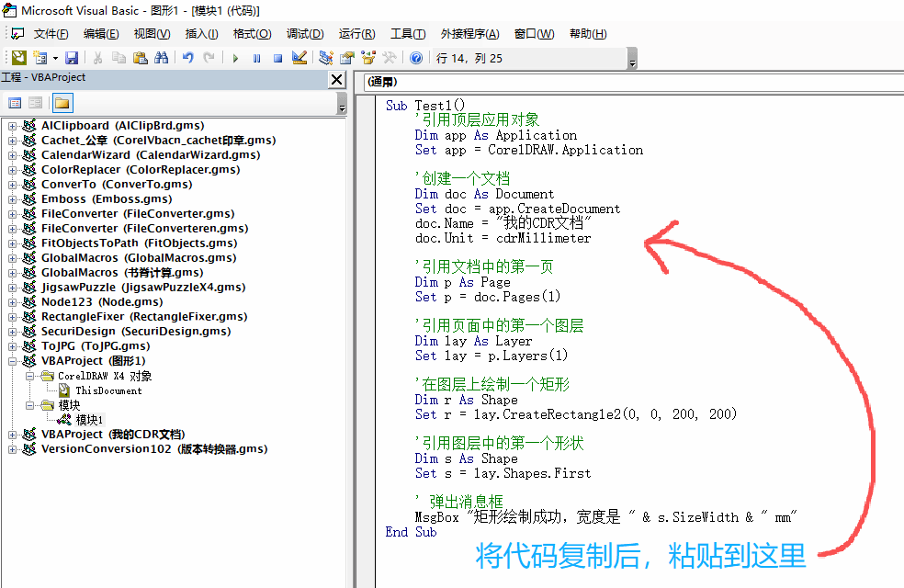
Task: Click View Code button in project panel
Action: pos(15,103)
